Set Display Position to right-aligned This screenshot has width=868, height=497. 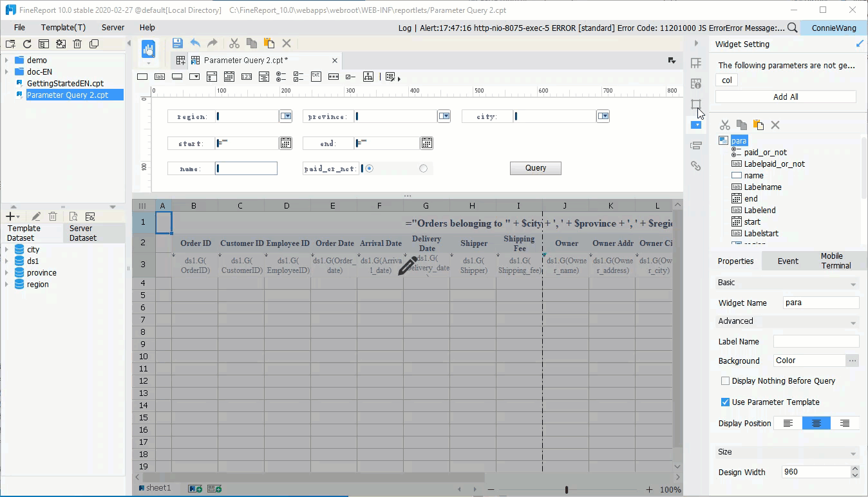(845, 424)
